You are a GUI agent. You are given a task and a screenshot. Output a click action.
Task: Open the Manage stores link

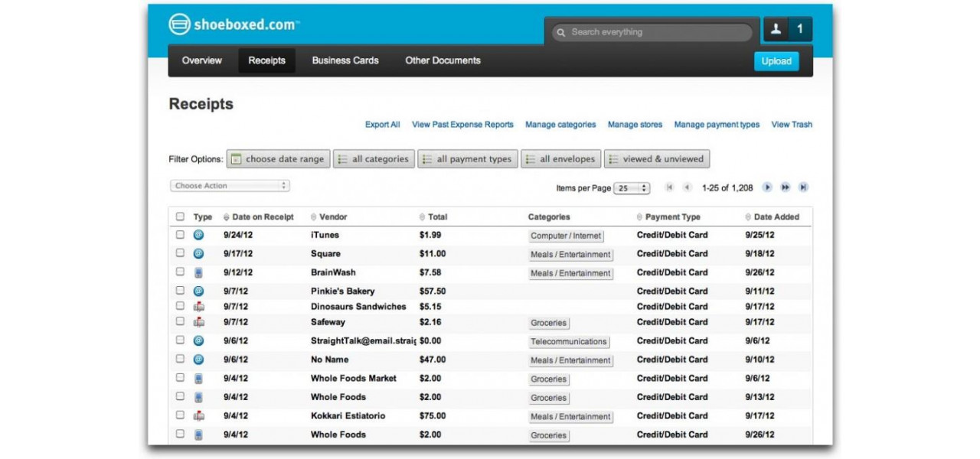click(635, 125)
